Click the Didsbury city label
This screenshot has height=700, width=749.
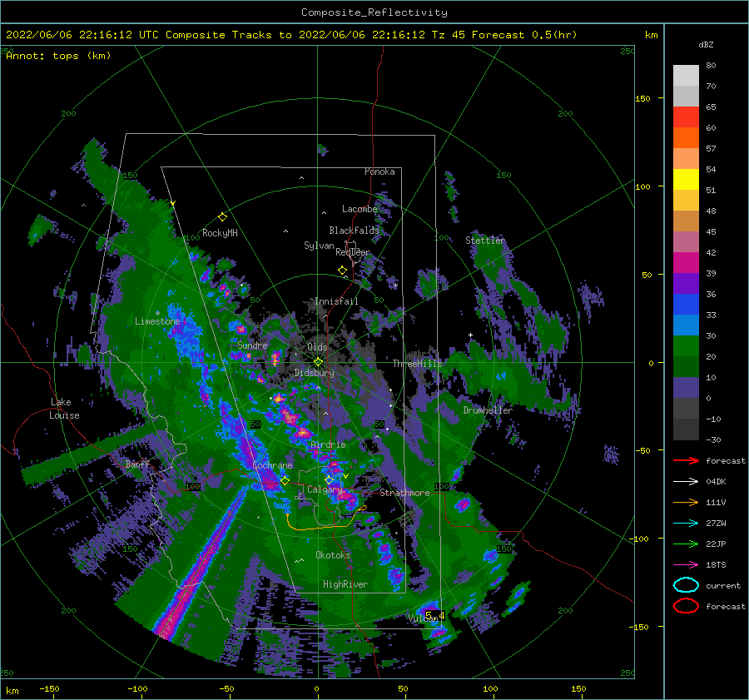315,373
